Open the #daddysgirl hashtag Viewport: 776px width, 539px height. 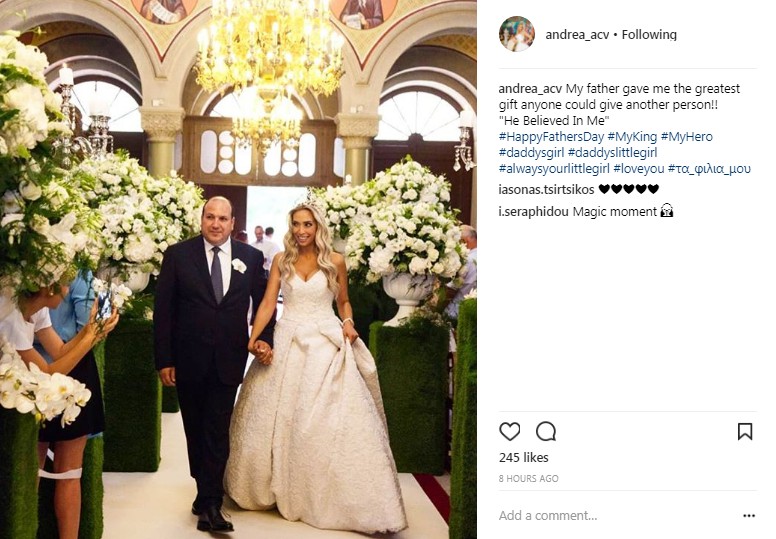coord(531,152)
